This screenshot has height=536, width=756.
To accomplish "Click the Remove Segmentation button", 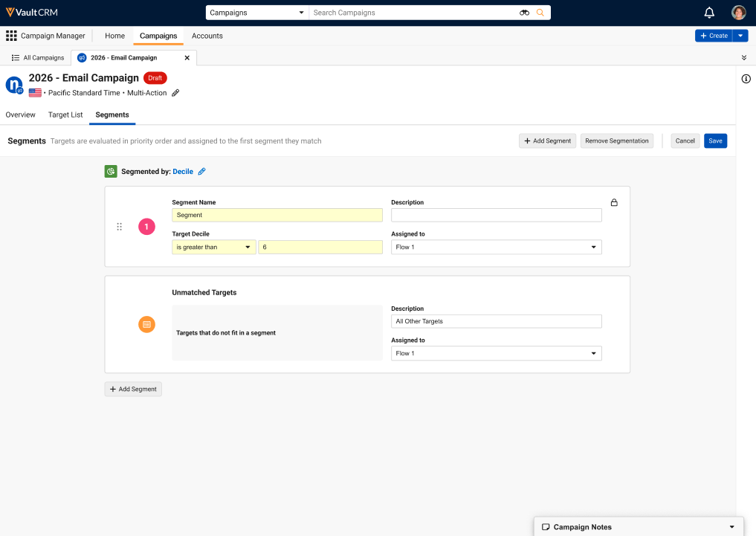I will (x=618, y=141).
